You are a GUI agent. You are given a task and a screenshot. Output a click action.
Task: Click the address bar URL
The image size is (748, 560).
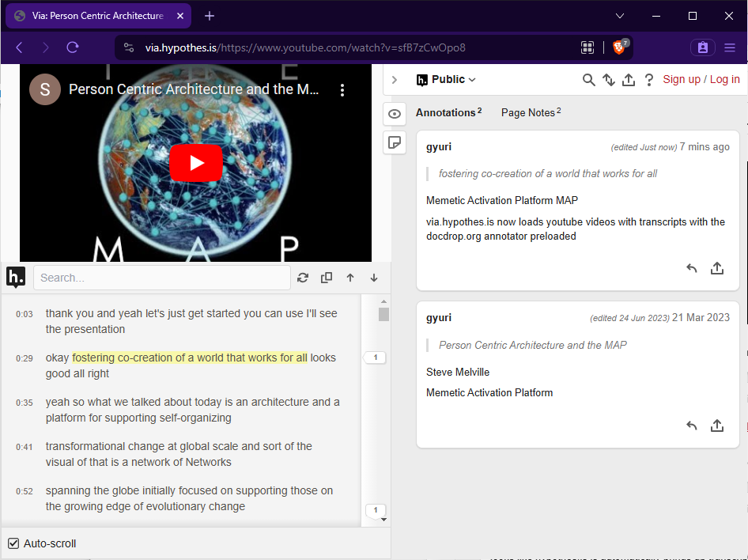[x=305, y=47]
